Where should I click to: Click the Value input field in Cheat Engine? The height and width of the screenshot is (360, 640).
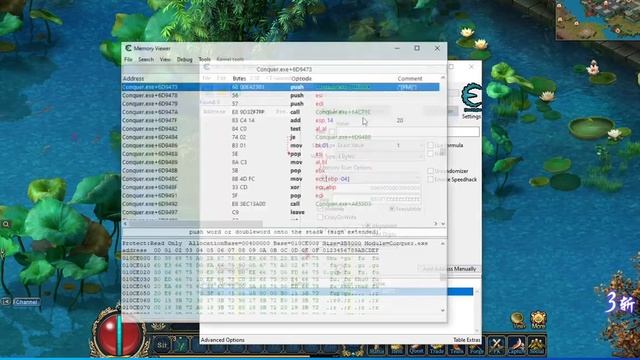click(407, 131)
